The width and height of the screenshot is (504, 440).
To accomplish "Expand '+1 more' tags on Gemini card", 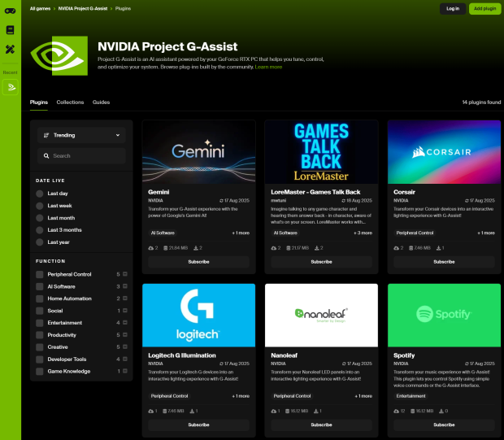I will tap(241, 233).
